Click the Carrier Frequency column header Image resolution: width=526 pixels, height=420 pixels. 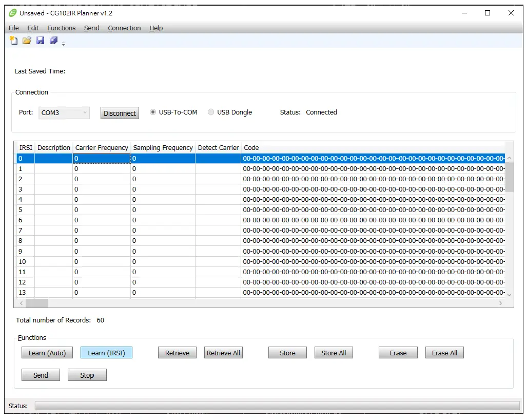tap(102, 148)
